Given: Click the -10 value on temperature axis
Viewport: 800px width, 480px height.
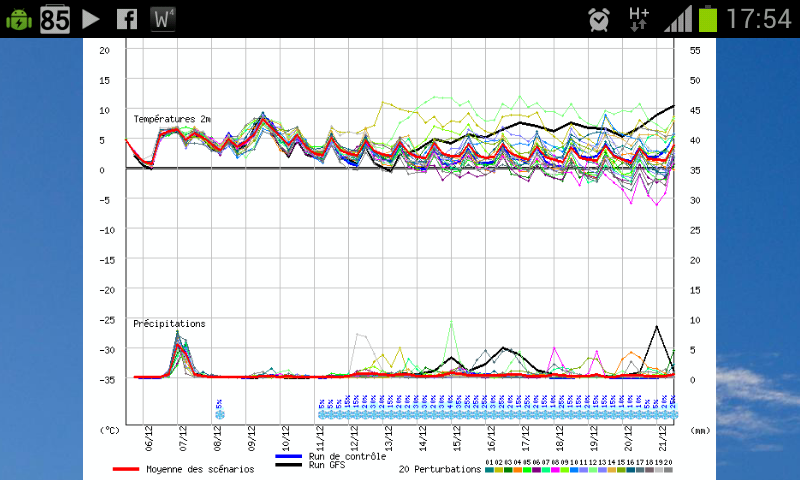Looking at the screenshot, I should [107, 230].
